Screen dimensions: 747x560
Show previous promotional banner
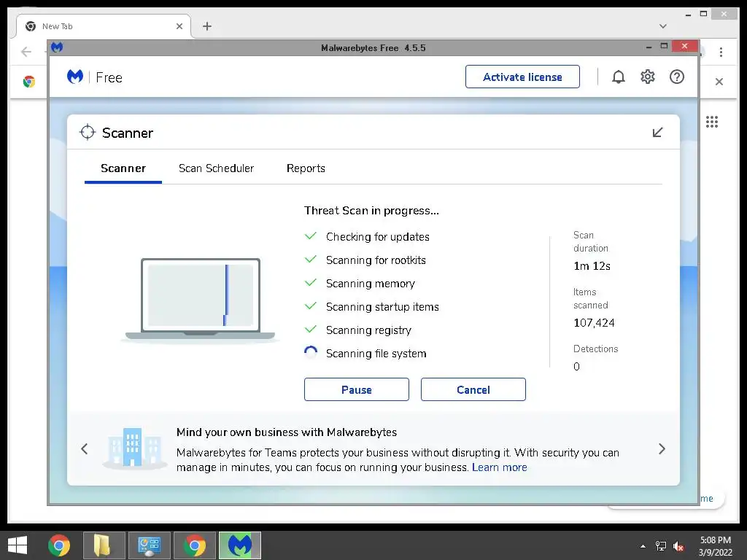pos(85,448)
